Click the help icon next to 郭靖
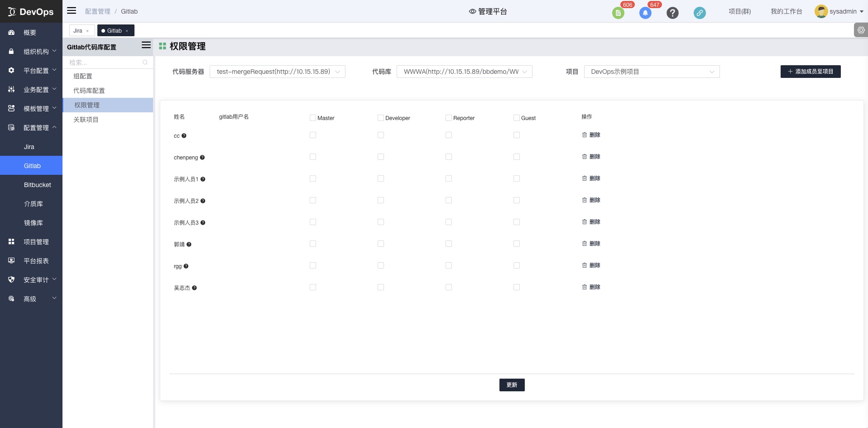 (189, 245)
